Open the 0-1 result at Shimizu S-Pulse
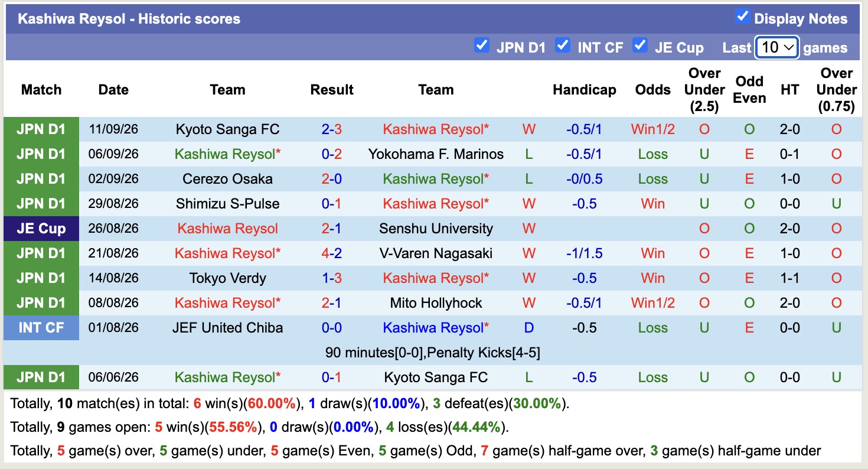 [x=332, y=204]
